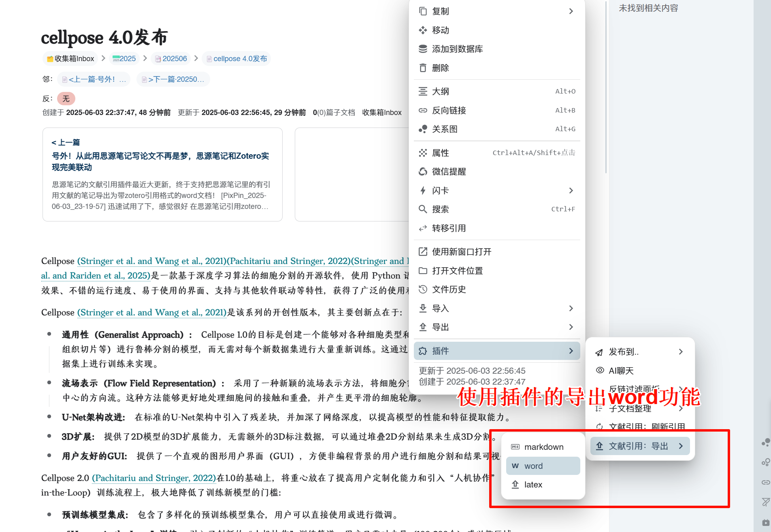Click the 预训练模型集成 bold heading text
Screen dimensions: 771x532
point(95,515)
